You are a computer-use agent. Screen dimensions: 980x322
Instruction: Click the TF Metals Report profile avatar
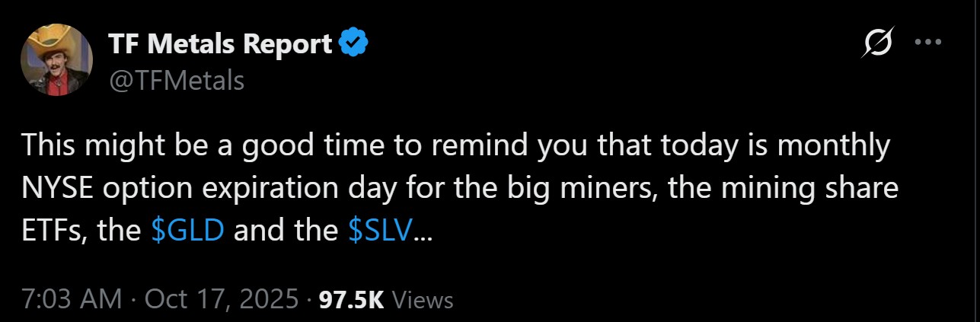56,59
